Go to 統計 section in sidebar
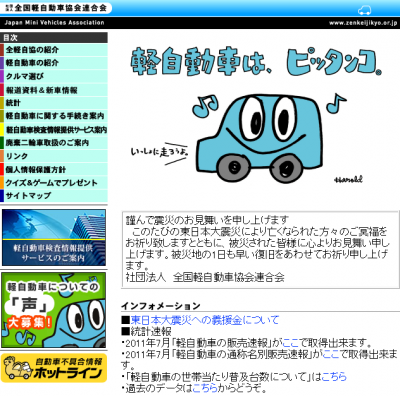Screen dimensions: 400x396 point(54,103)
